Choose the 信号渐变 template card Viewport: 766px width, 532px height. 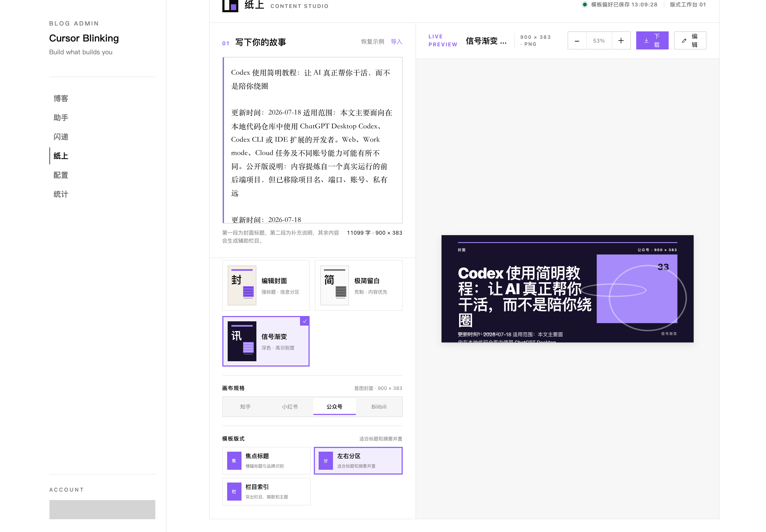pyautogui.click(x=266, y=341)
